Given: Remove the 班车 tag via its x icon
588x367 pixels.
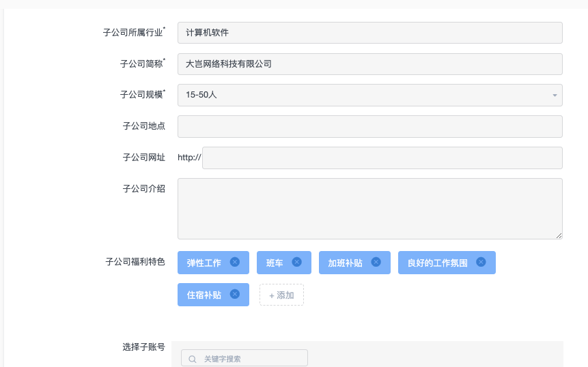Looking at the screenshot, I should (x=296, y=262).
